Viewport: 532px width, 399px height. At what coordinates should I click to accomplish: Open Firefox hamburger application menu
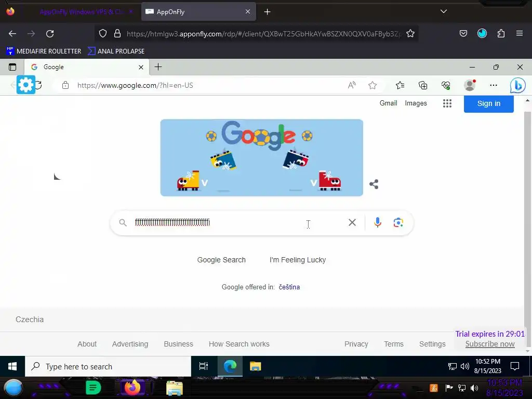click(x=520, y=33)
